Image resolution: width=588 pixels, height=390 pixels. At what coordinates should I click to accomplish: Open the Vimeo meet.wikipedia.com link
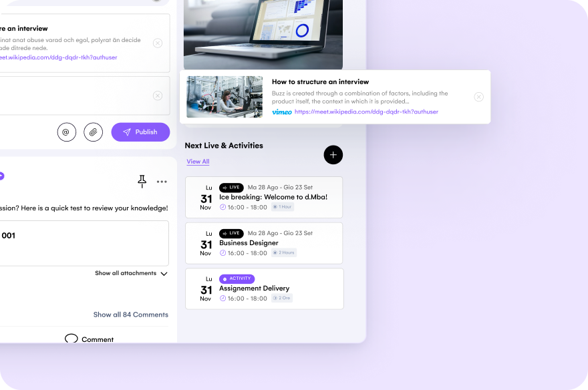[x=366, y=112]
